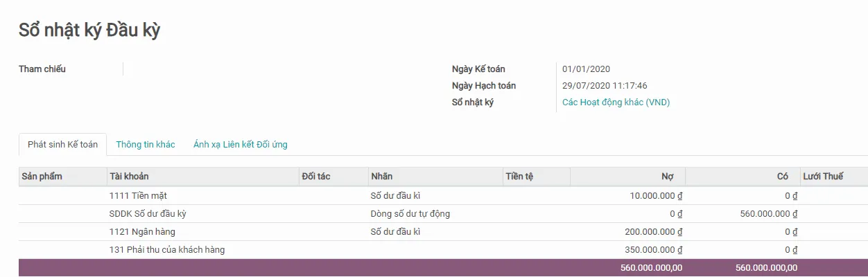Select the Phát sinh Kế toán tab

point(62,145)
